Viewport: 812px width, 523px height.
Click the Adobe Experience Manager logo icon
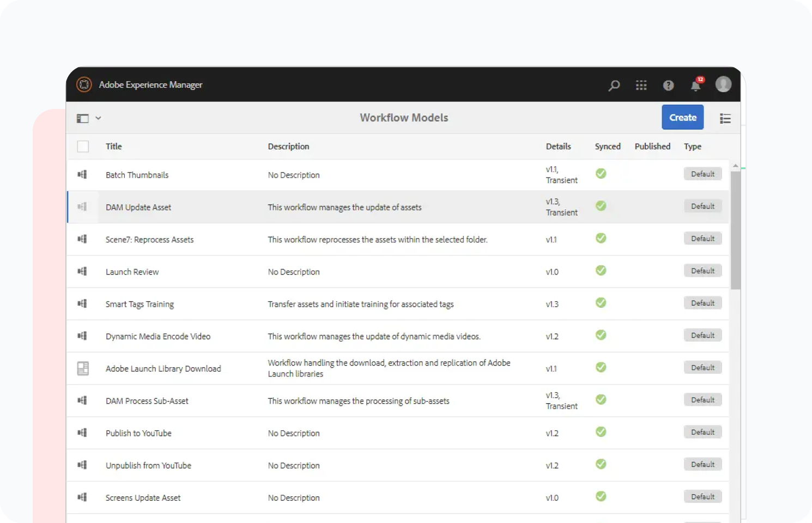coord(84,84)
